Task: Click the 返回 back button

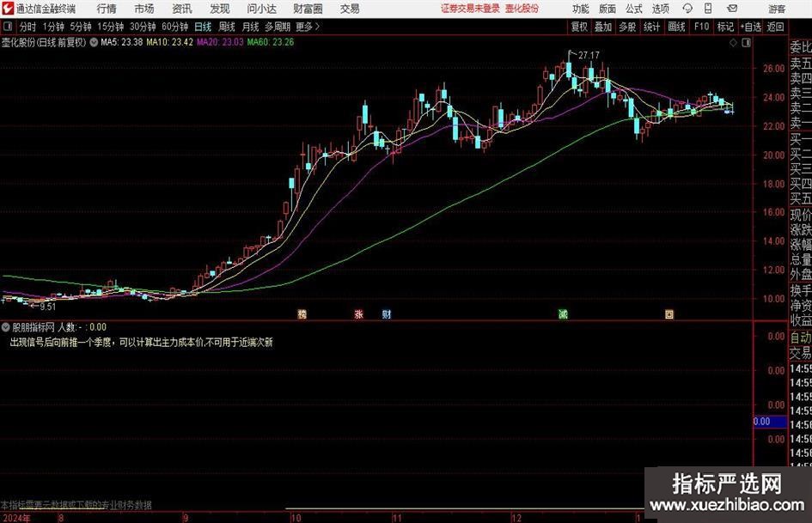Action: pyautogui.click(x=775, y=27)
